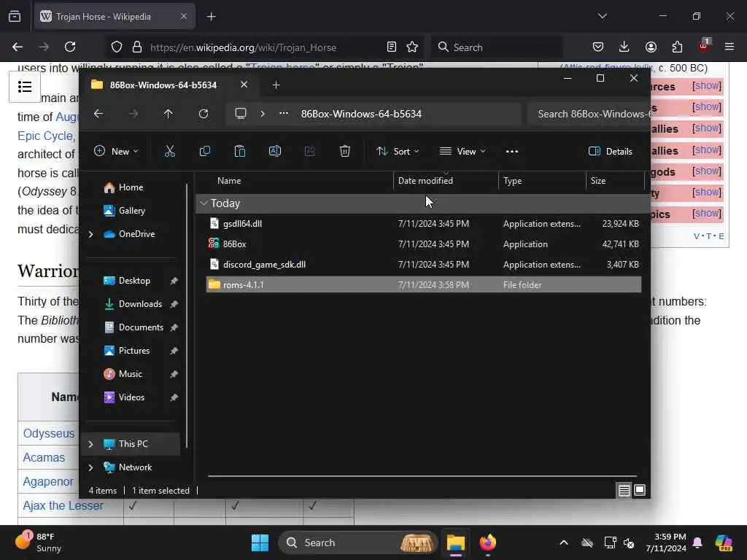
Task: Open the Odysseus link on Wikipedia
Action: click(49, 433)
